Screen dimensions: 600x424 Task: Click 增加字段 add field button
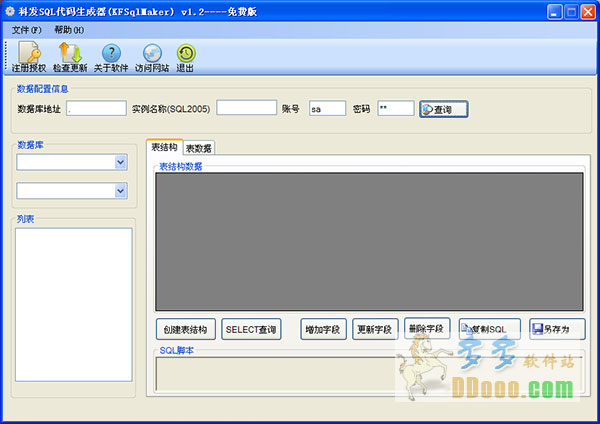click(x=323, y=329)
